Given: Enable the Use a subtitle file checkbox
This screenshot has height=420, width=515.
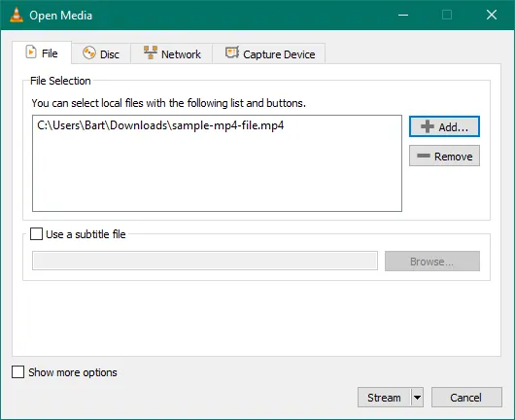Looking at the screenshot, I should 36,234.
